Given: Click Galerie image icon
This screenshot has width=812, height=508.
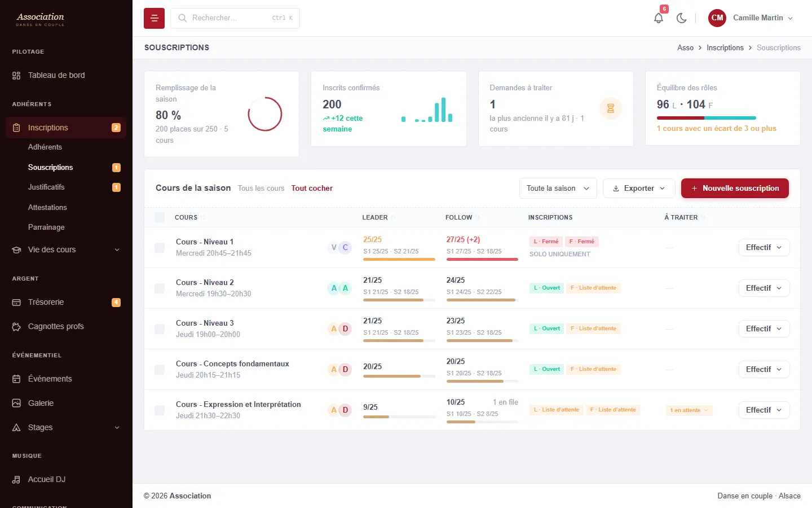Looking at the screenshot, I should pos(16,404).
